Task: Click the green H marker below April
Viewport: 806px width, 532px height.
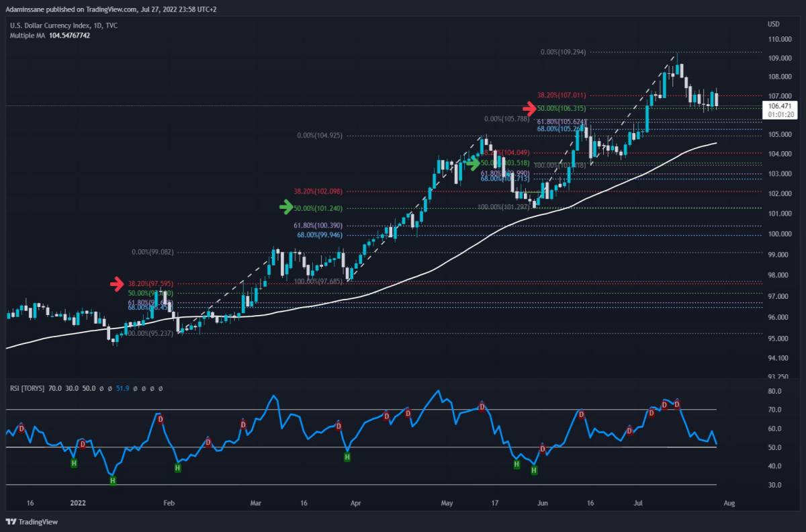Action: [x=347, y=457]
